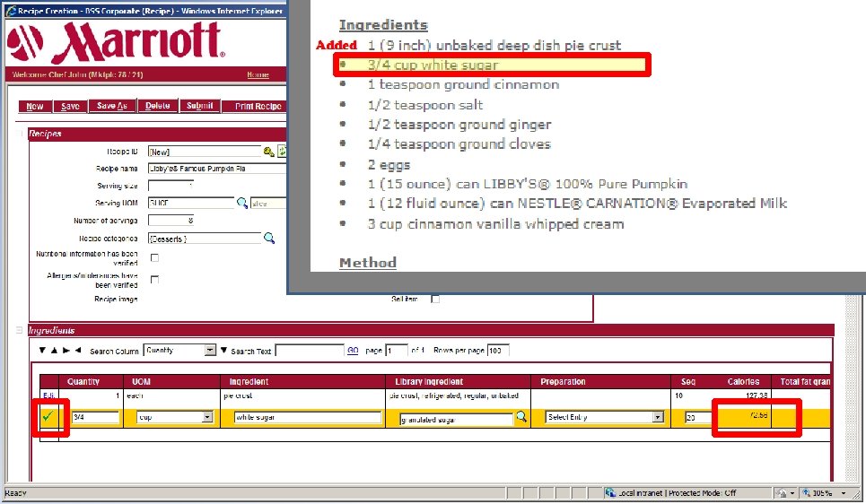The height and width of the screenshot is (504, 866).
Task: Click the white sugar ingredient input field
Action: coord(308,417)
